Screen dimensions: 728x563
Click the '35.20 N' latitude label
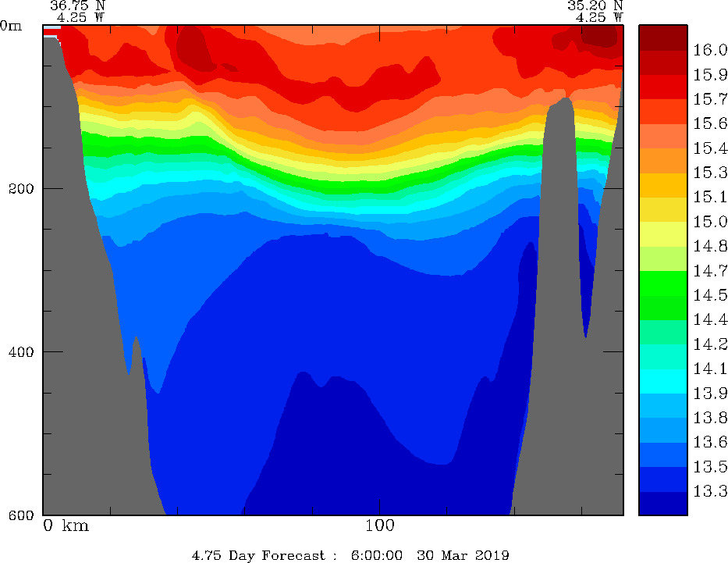(x=595, y=5)
